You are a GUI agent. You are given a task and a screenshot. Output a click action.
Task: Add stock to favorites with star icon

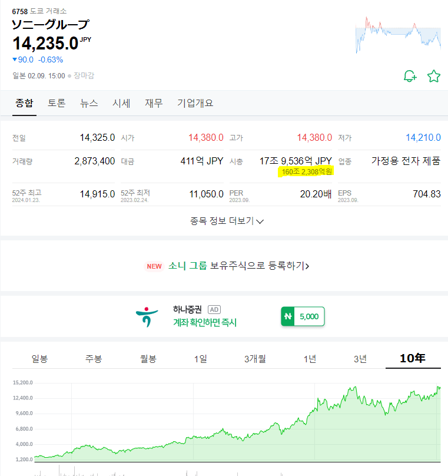[434, 76]
